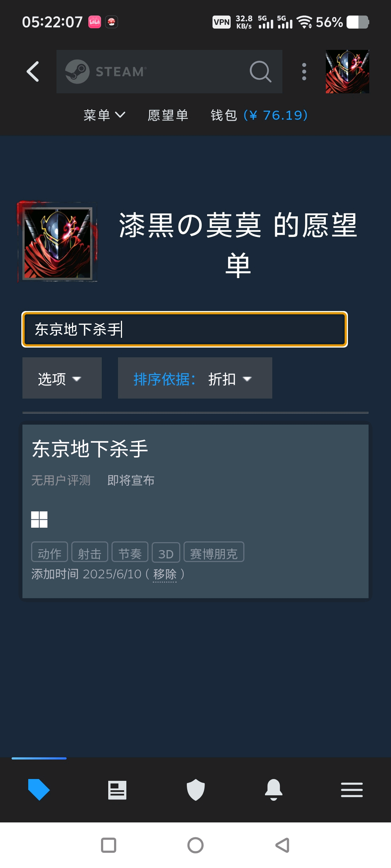391x868 pixels.
Task: Open the Steam Guard shield tab
Action: click(x=195, y=790)
